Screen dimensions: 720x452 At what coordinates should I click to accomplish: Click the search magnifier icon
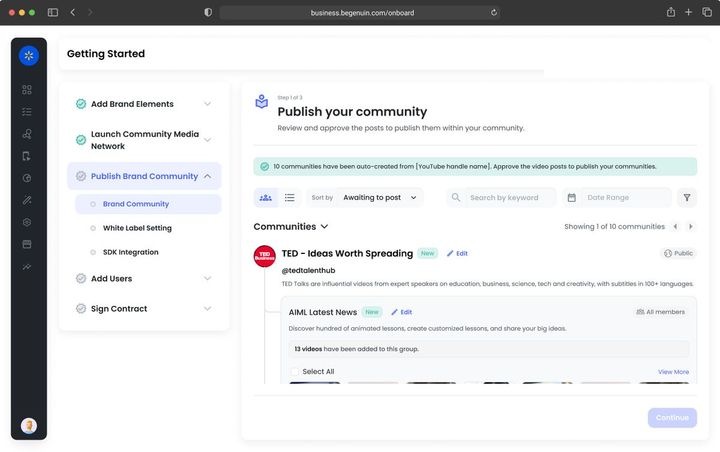coord(456,198)
